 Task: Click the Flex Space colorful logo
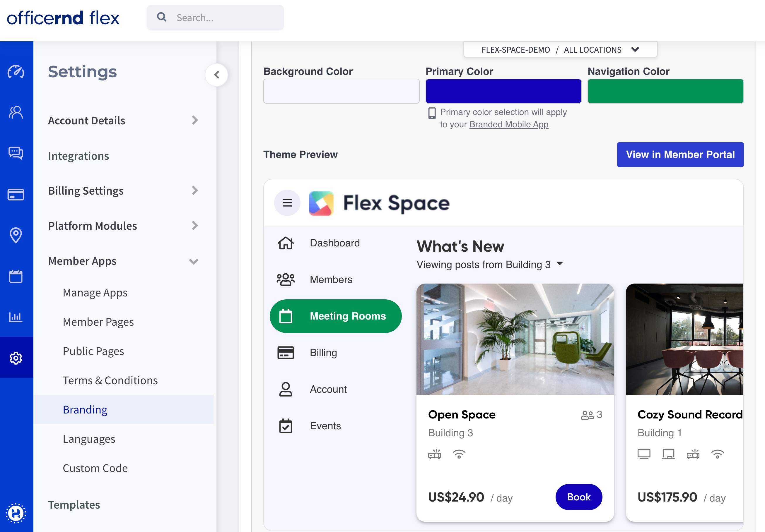(321, 203)
